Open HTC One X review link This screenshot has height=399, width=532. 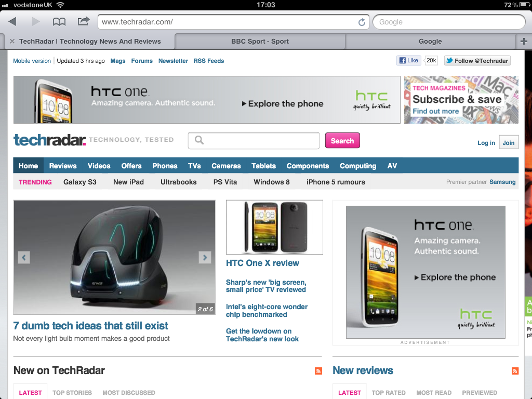[x=262, y=263]
